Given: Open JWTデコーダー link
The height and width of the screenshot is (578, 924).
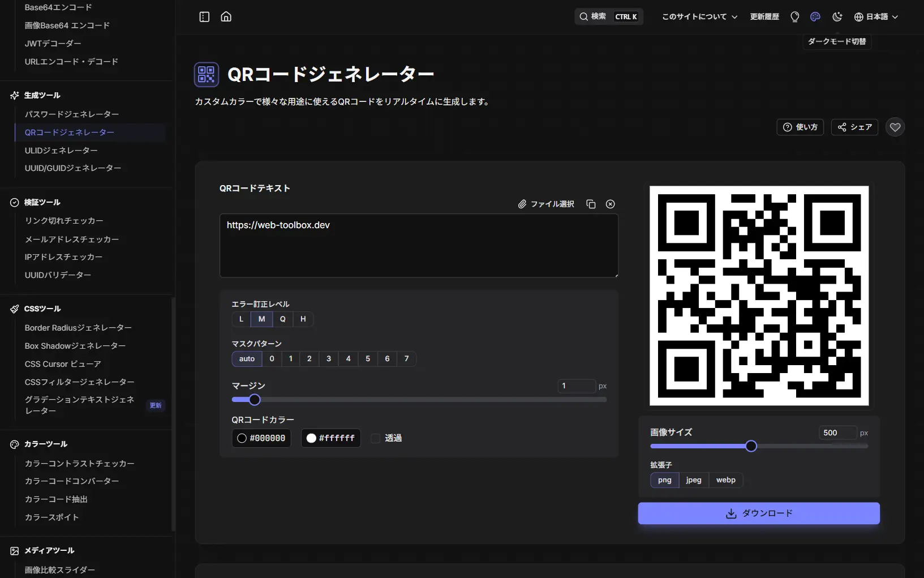Looking at the screenshot, I should pyautogui.click(x=53, y=44).
